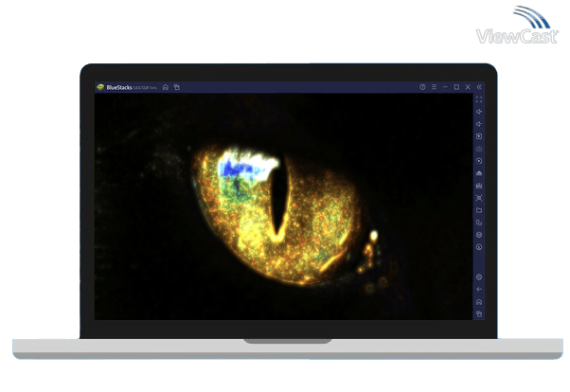Image resolution: width=570 pixels, height=392 pixels.
Task: Click the glowing cat eye wallpaper
Action: click(283, 206)
